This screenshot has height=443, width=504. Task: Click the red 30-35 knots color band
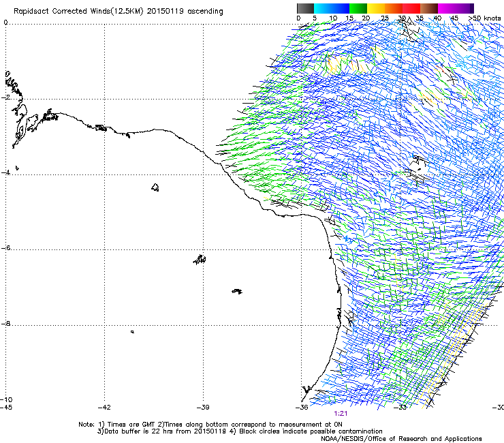pyautogui.click(x=411, y=8)
